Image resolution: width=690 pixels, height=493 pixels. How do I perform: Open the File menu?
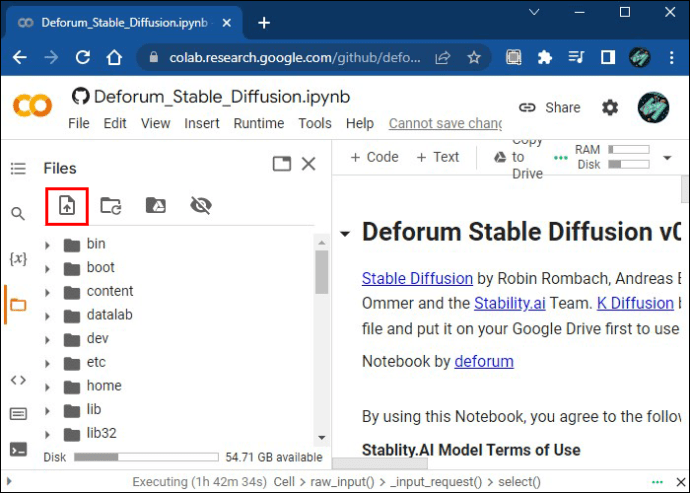(79, 123)
